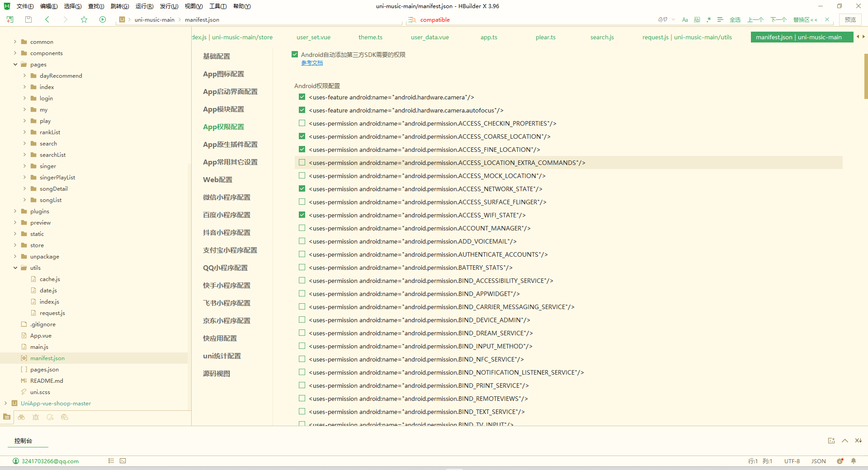Close the search bar with the X icon
Viewport: 868px width, 470px height.
tap(827, 19)
